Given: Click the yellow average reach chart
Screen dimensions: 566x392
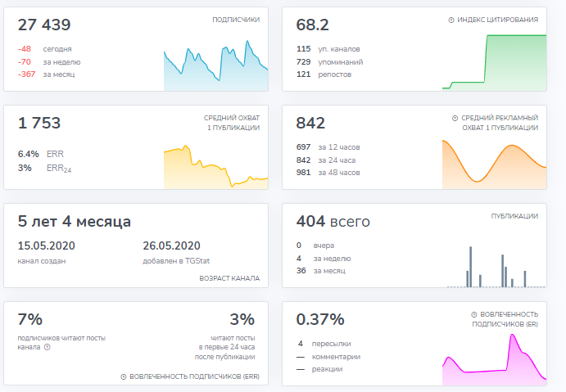Looking at the screenshot, I should [215, 168].
